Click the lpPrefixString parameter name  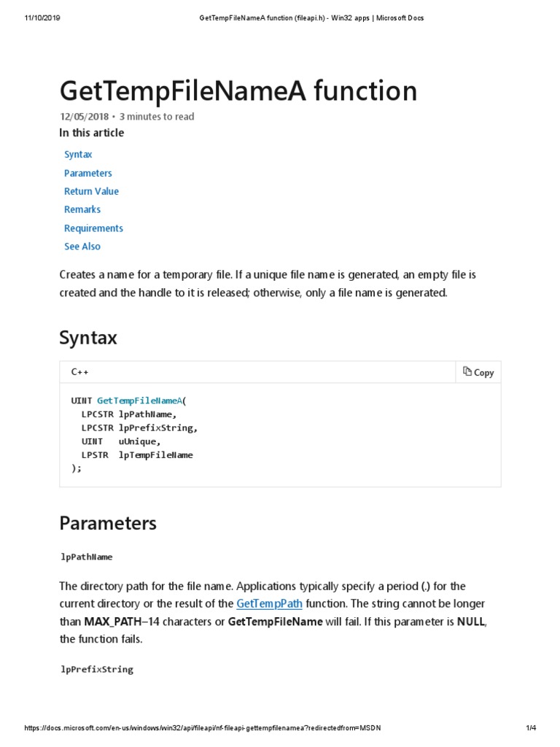96,669
